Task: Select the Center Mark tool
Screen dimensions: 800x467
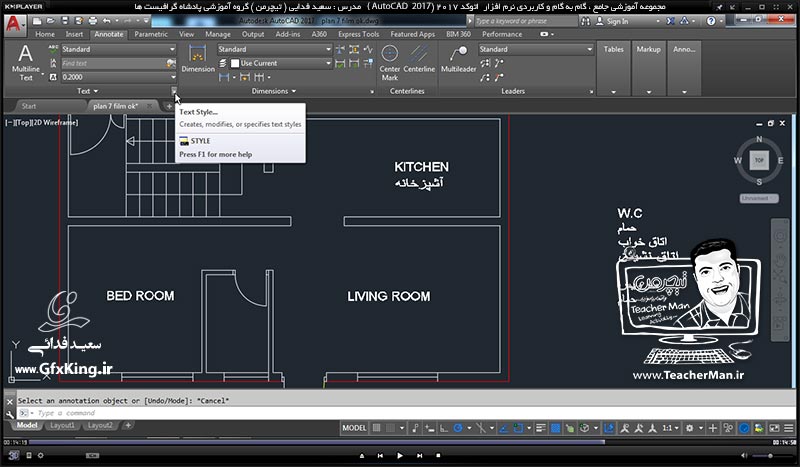Action: tap(390, 63)
